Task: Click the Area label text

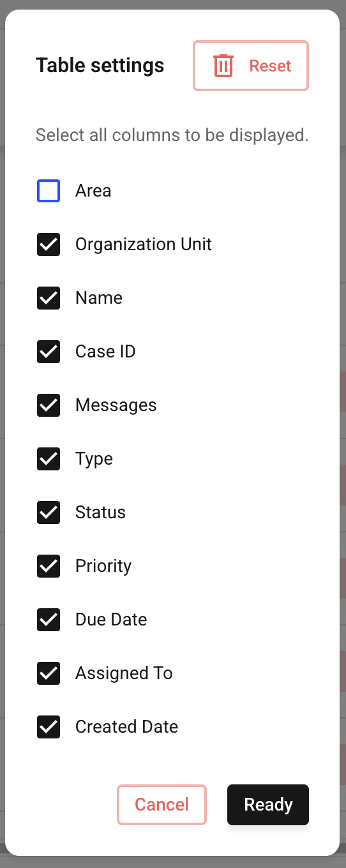Action: tap(93, 191)
